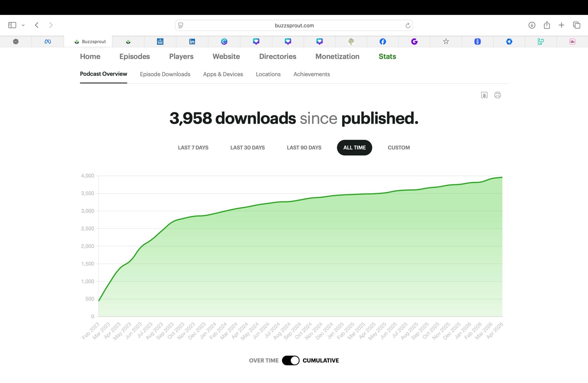The image size is (588, 383).
Task: Go to the Episodes section
Action: tap(135, 57)
